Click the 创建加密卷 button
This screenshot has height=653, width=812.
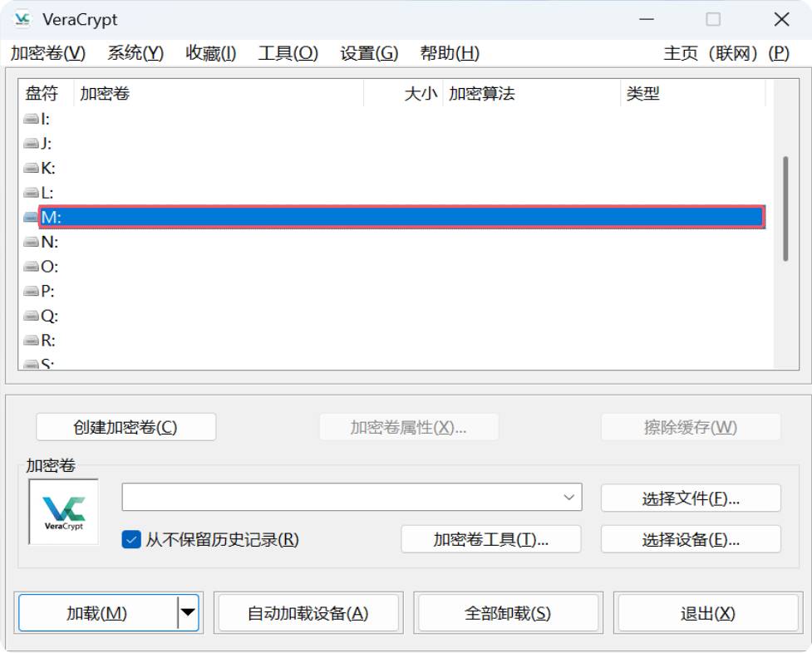tap(125, 427)
